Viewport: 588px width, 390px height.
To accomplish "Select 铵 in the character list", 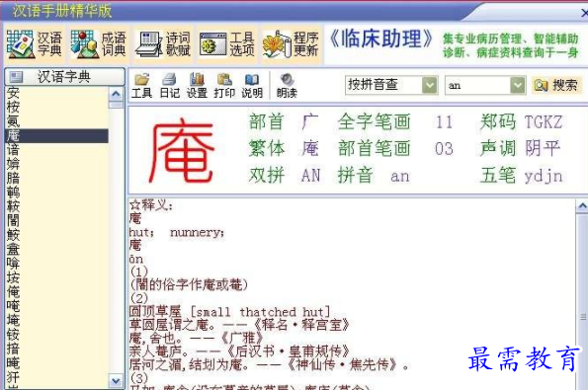I will pos(13,335).
